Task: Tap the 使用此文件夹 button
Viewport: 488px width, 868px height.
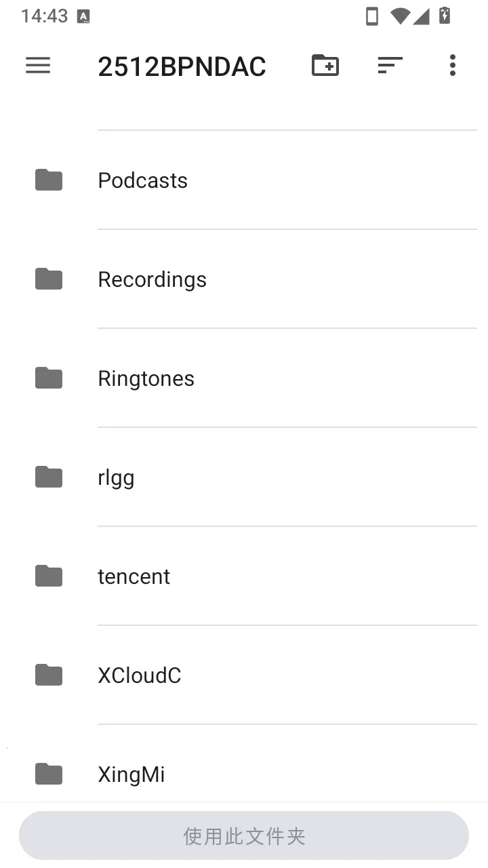Action: 244,835
